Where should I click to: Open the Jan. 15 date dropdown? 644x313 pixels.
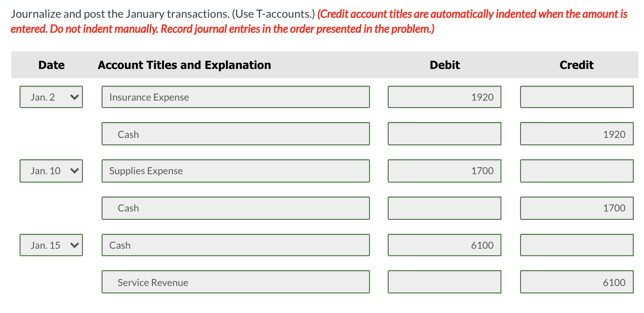(51, 245)
